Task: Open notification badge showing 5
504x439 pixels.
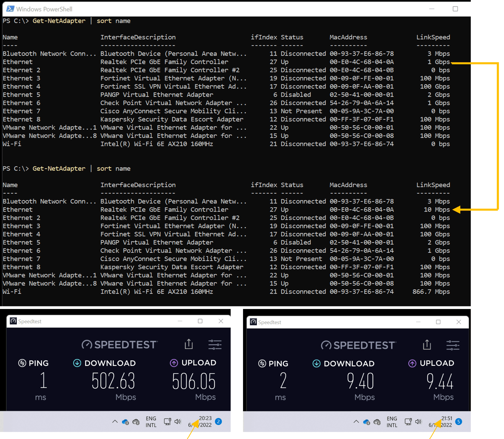Action: [458, 421]
